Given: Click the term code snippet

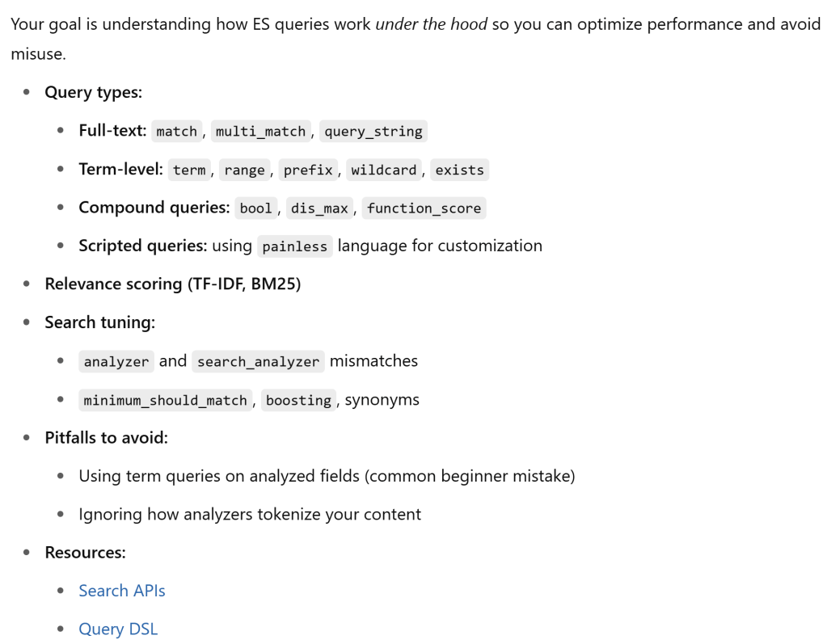Looking at the screenshot, I should coord(189,170).
